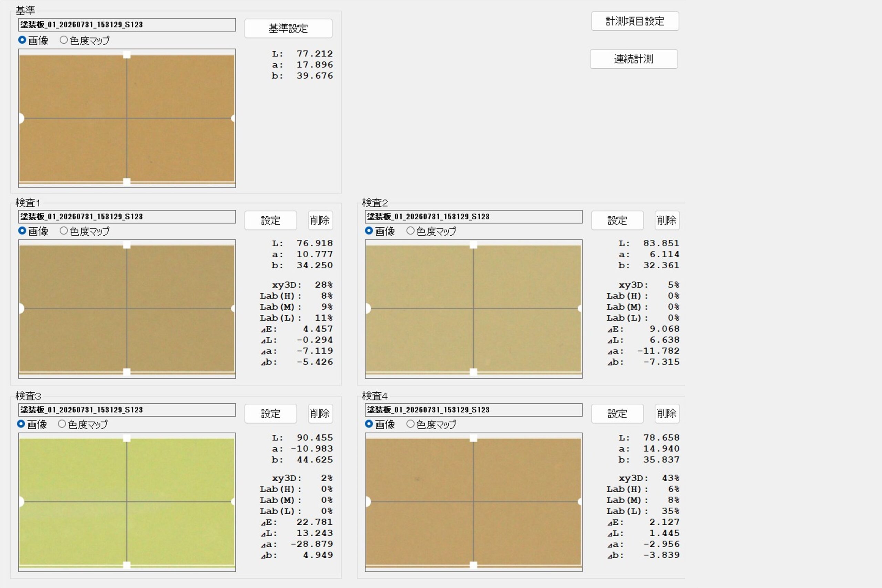The height and width of the screenshot is (588, 882).
Task: Click 削除 button for 検査2
Action: click(667, 220)
